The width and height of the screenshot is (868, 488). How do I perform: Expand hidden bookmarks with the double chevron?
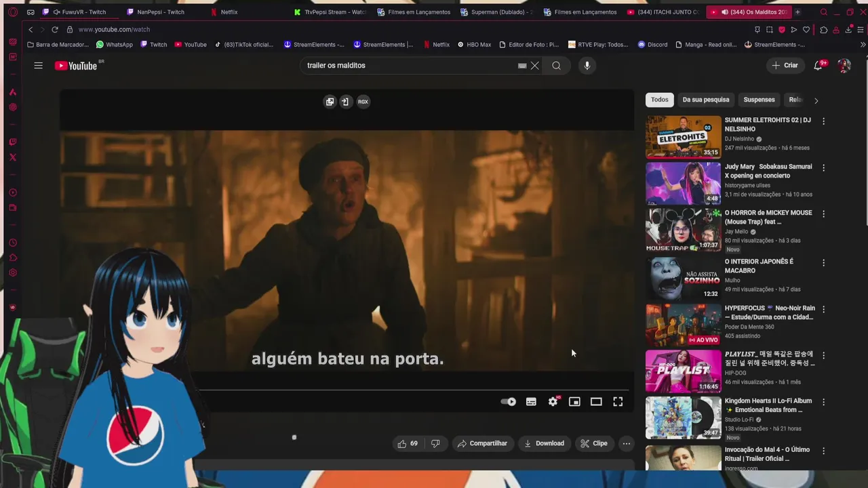coord(863,45)
